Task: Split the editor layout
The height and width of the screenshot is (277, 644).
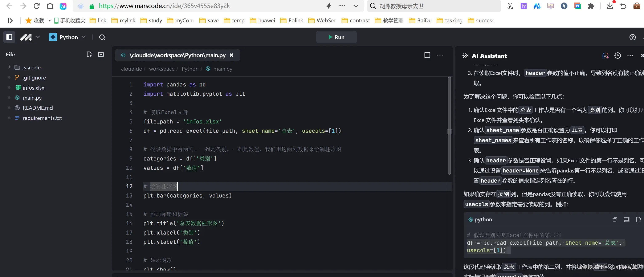Action: click(x=427, y=55)
